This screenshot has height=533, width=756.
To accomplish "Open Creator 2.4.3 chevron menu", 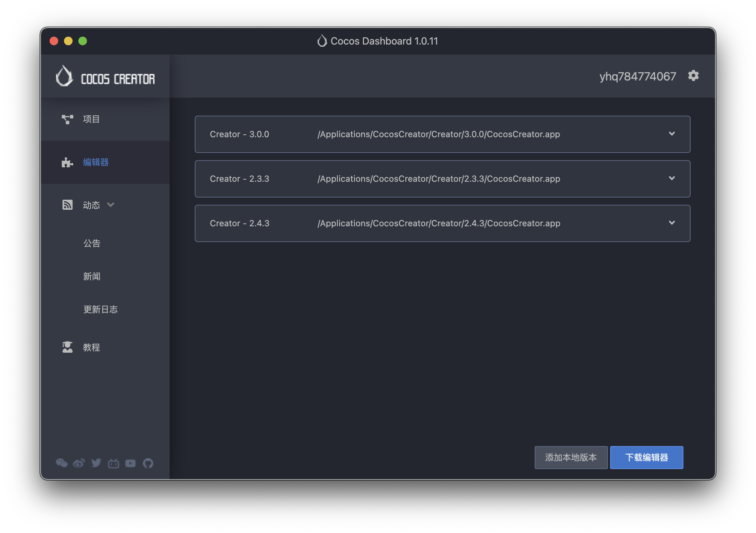I will (x=672, y=223).
